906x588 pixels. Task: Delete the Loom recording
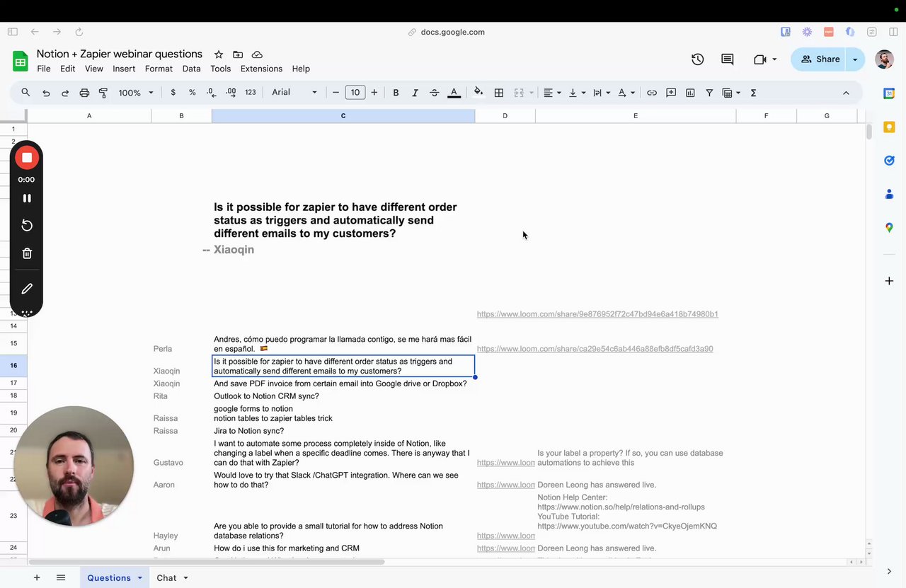(27, 253)
